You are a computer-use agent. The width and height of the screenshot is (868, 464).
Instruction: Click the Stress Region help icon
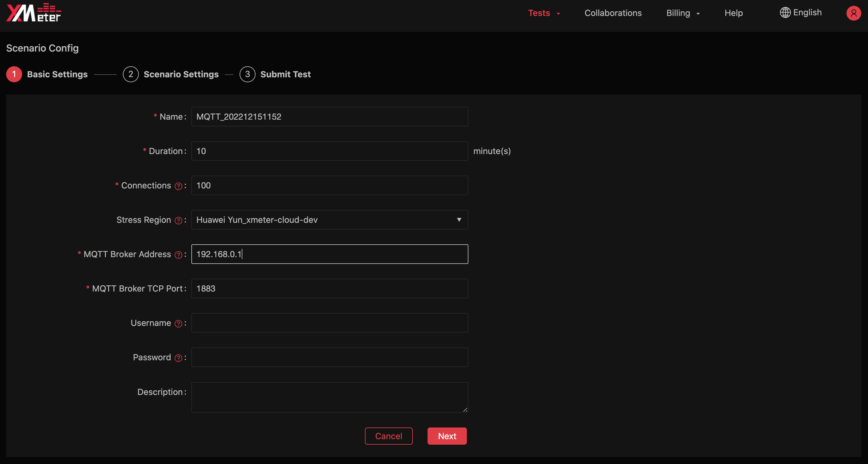click(x=178, y=221)
